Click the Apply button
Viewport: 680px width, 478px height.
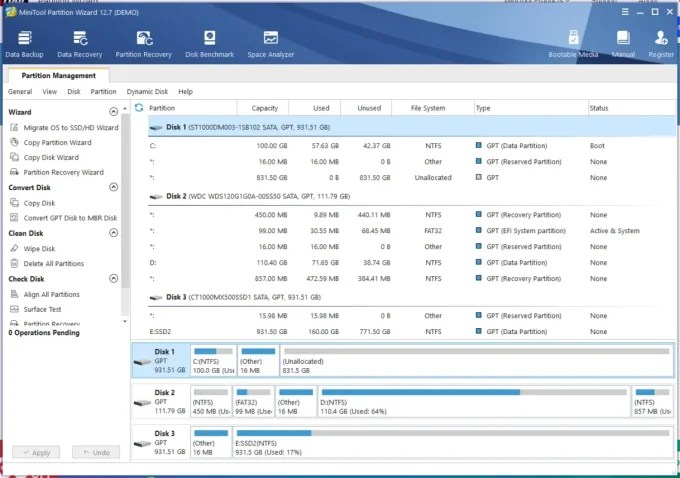click(x=36, y=452)
